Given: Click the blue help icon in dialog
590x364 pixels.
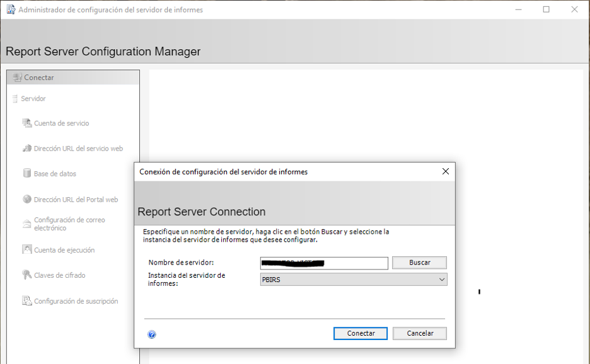Looking at the screenshot, I should pos(152,334).
